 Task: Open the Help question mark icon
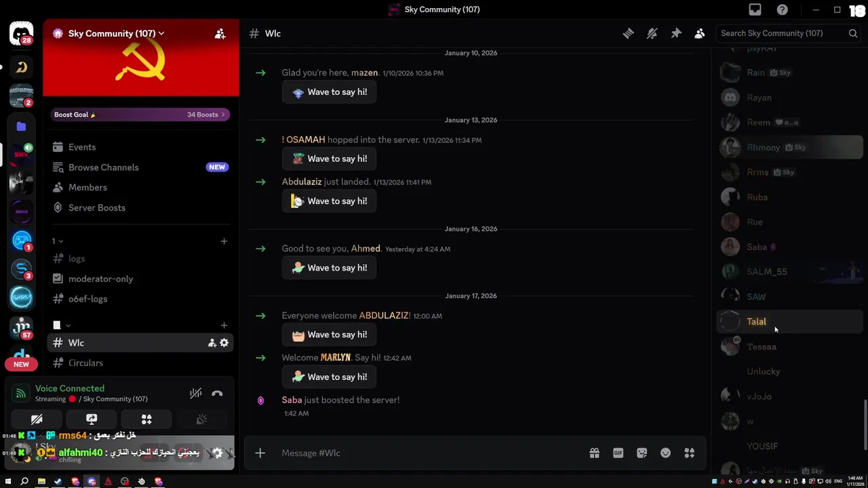point(783,9)
